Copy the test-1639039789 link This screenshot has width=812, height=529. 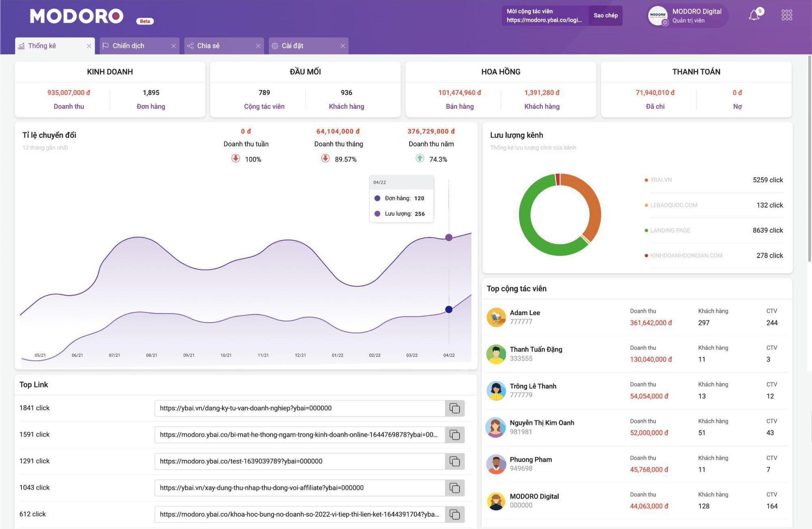455,462
